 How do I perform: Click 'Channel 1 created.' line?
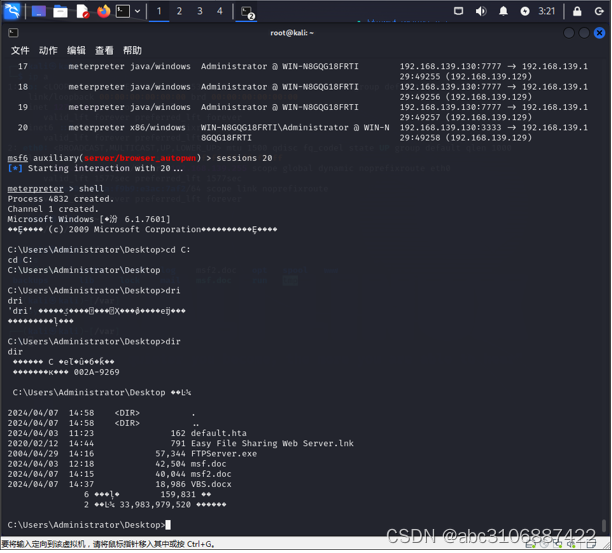[53, 209]
